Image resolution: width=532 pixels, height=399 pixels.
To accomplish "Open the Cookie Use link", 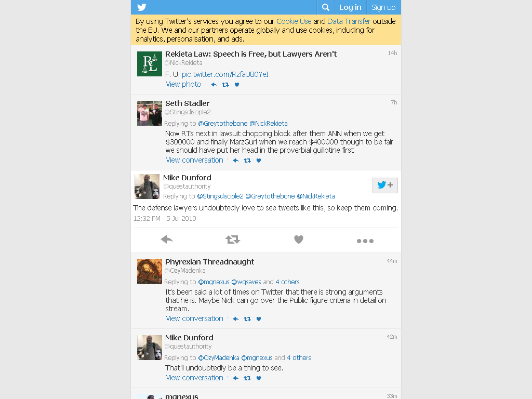I will click(x=294, y=21).
